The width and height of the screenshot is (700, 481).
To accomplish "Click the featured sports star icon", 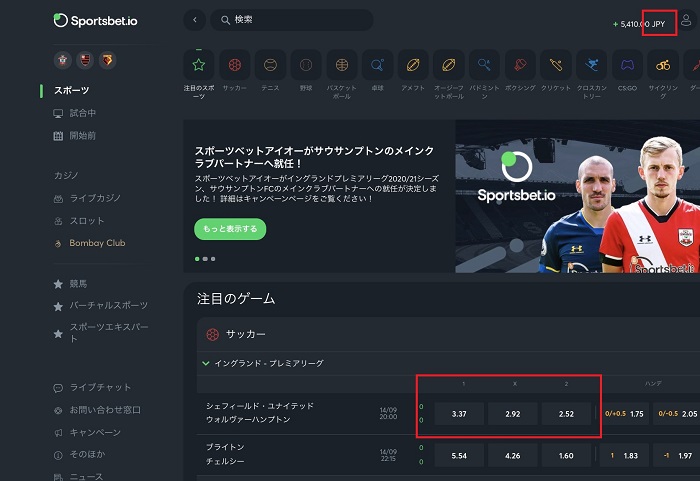I will pos(199,65).
